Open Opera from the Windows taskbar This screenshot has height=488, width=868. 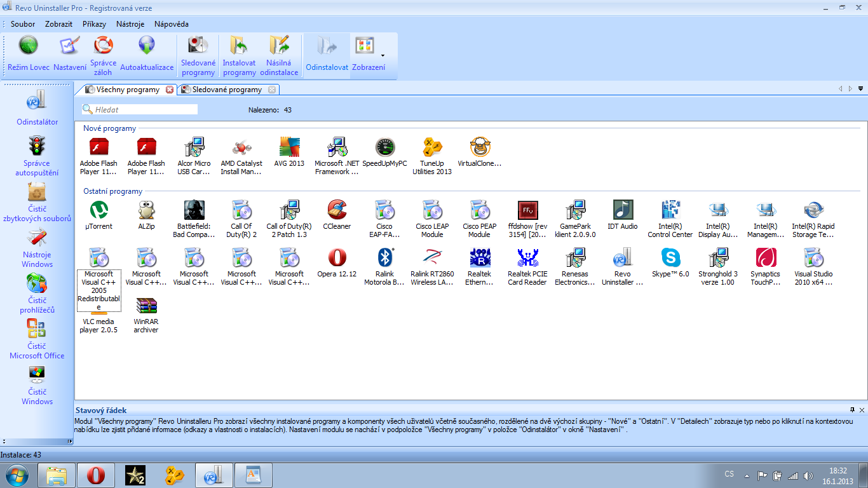point(96,475)
